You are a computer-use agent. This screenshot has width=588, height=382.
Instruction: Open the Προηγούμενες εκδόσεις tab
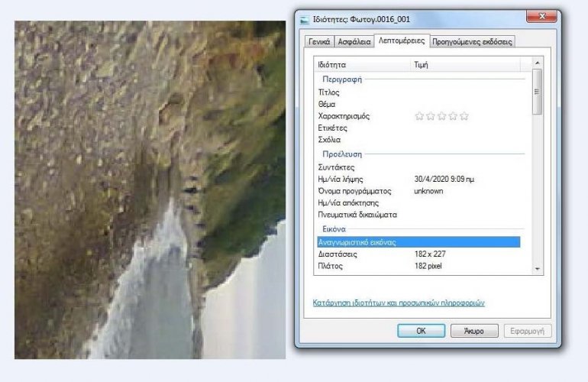click(472, 42)
